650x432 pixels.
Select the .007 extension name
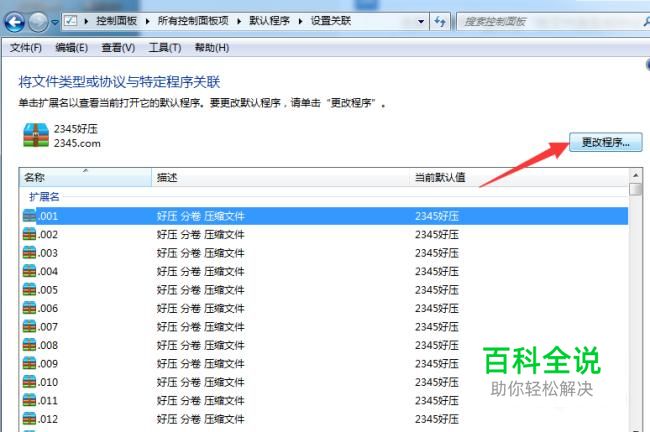pos(48,327)
